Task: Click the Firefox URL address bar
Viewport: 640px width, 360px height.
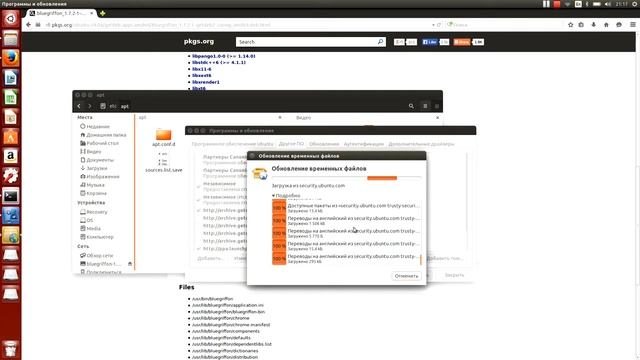Action: (x=238, y=25)
